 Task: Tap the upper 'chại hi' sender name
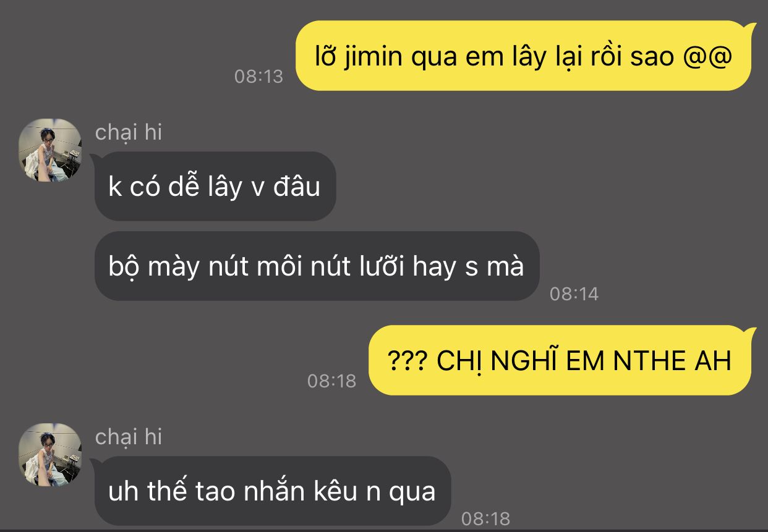[x=129, y=132]
